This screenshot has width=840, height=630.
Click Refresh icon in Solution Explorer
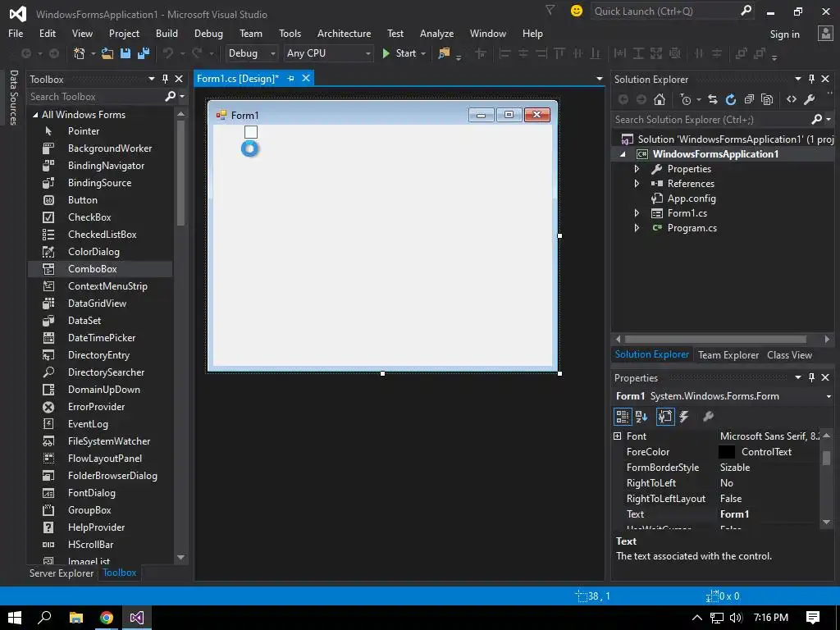731,99
